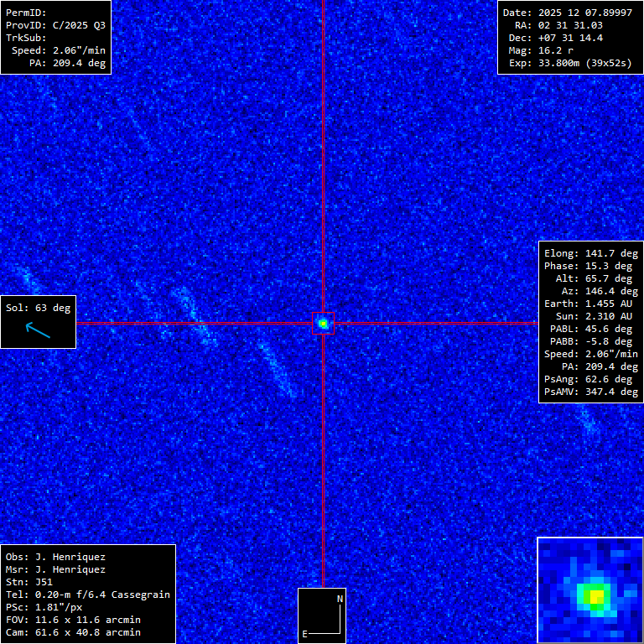Click the comet inside the red center box
The height and width of the screenshot is (644, 644).
[x=323, y=323]
